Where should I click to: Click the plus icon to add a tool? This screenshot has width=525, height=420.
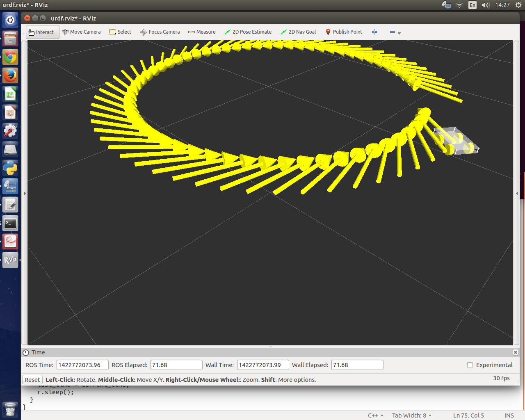coord(374,32)
